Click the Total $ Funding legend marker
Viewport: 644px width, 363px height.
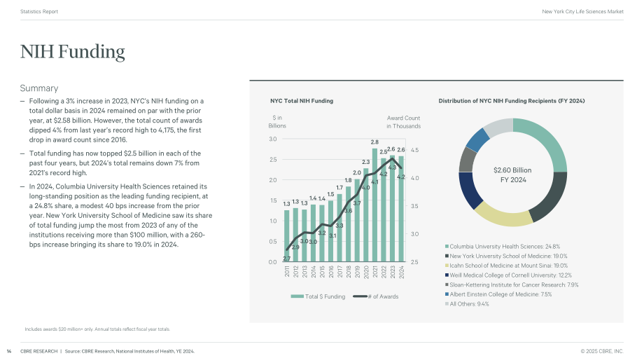(x=297, y=296)
